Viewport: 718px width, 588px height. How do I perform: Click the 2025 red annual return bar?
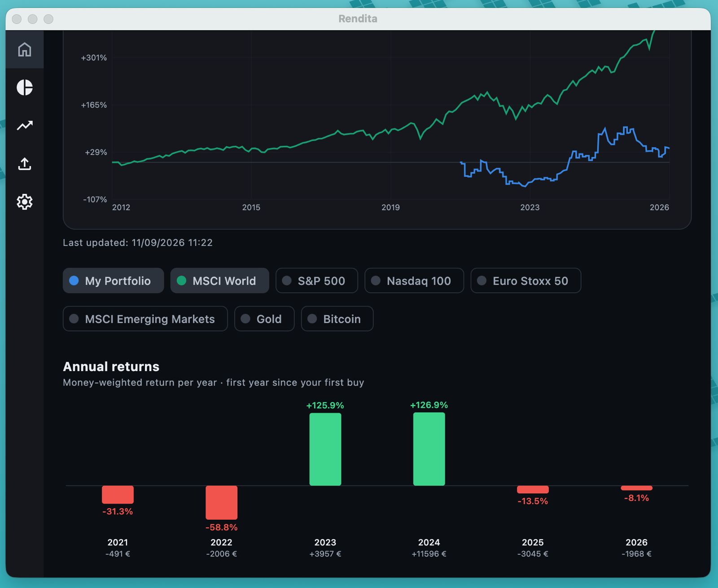(x=533, y=490)
